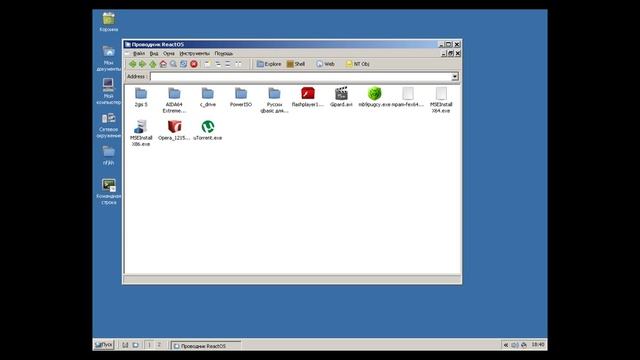The image size is (640, 360).
Task: Open the Командная строка desktop icon
Action: coord(109,191)
